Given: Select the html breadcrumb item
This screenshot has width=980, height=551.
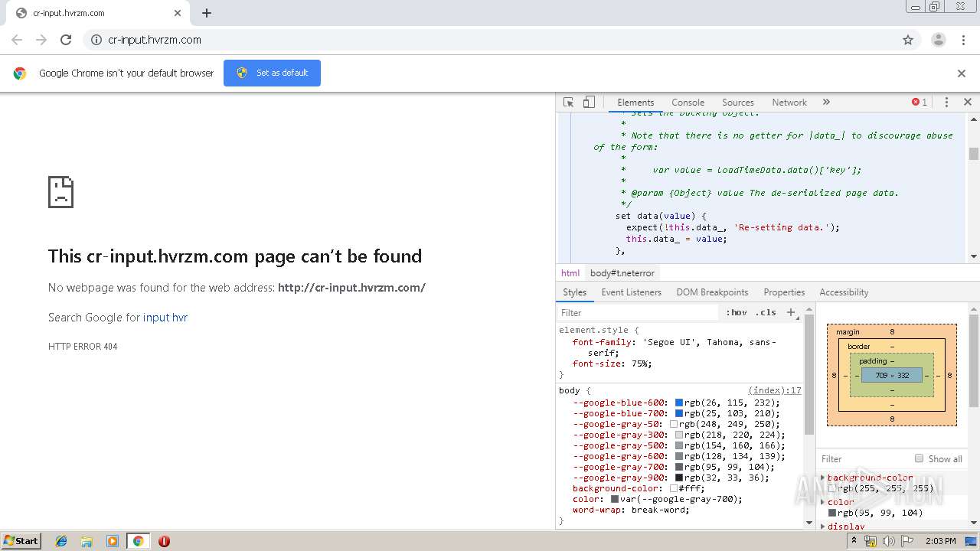Looking at the screenshot, I should (x=570, y=273).
